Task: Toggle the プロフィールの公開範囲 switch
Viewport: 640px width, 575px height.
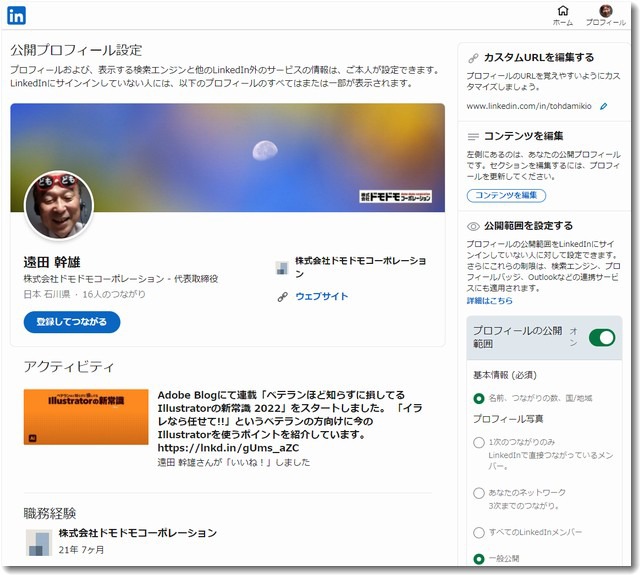Action: (x=601, y=337)
